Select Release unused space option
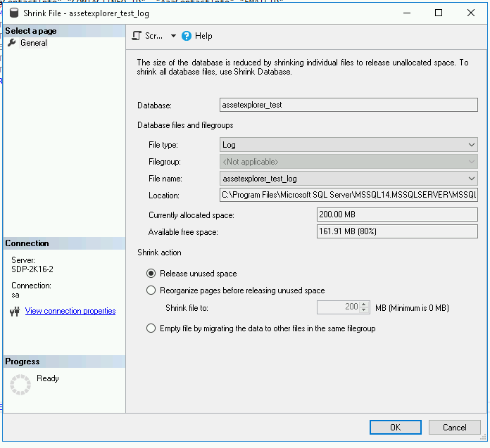This screenshot has height=448, width=490. click(x=151, y=274)
